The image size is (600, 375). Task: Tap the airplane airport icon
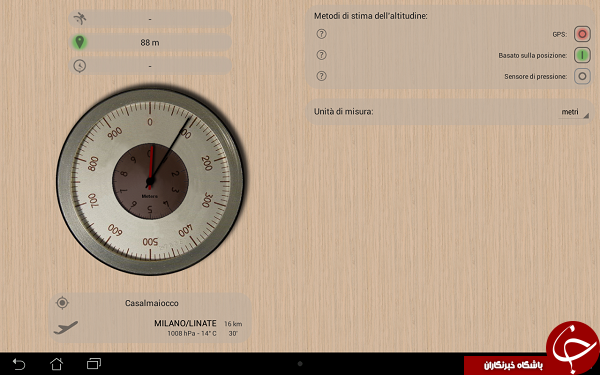(65, 328)
